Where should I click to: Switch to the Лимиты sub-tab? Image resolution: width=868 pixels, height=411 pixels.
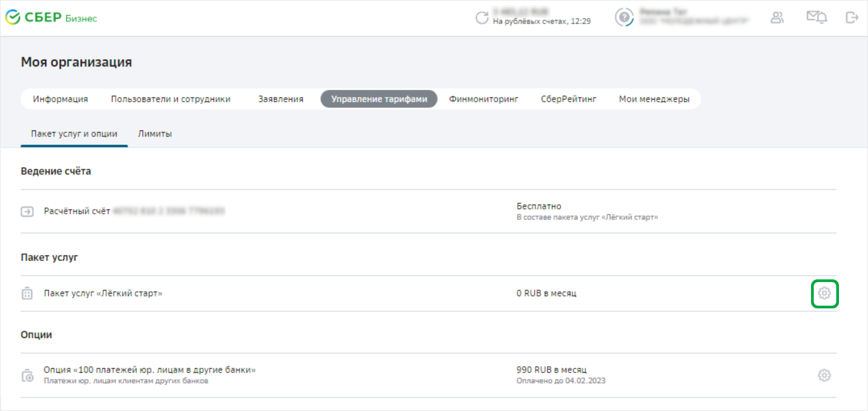155,134
